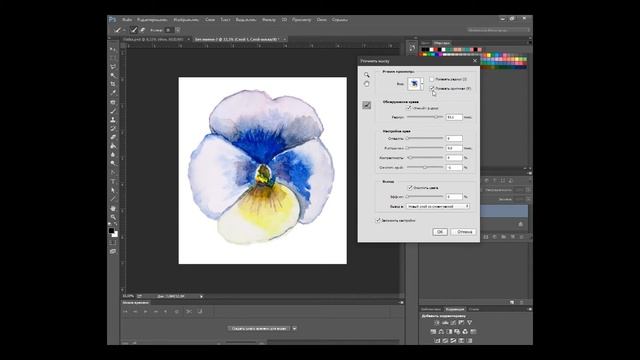Viewport: 640px width, 360px height.
Task: Select Hand tool in Refine Edge dialog
Action: [367, 84]
